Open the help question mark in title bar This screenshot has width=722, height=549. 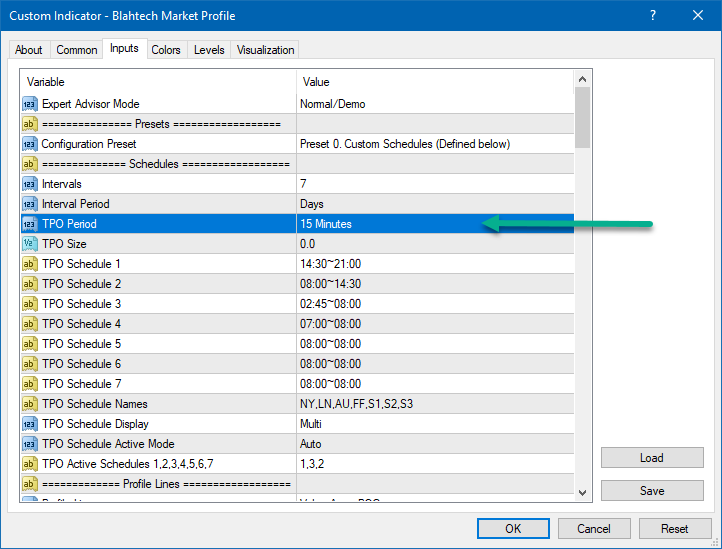tap(653, 15)
